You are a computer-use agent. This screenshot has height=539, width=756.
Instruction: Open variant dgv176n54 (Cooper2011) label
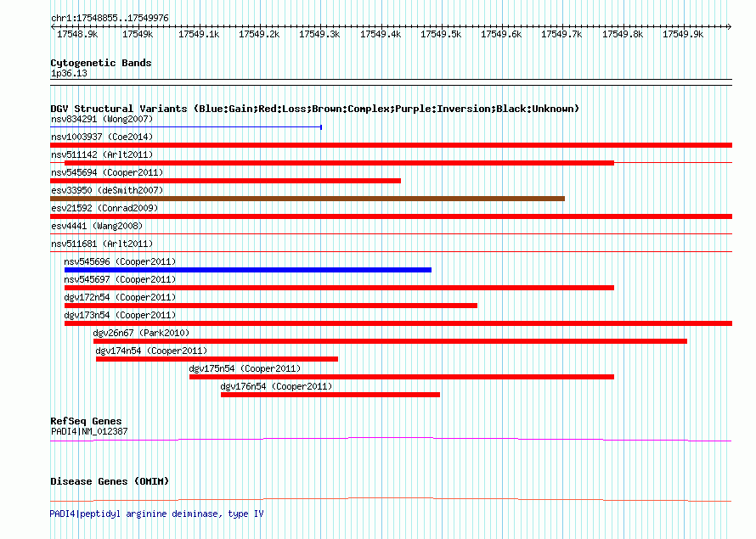276,386
